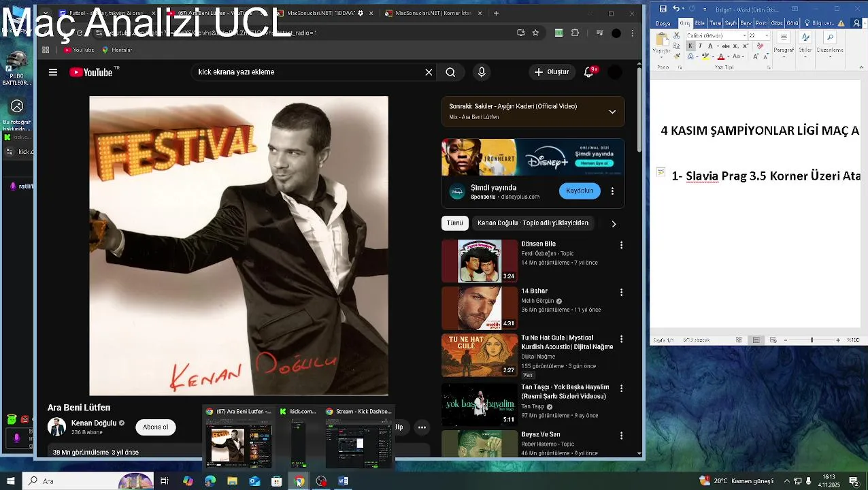Screen dimensions: 868x490
Task: Cut selection with Word scissors icon
Action: point(676,35)
